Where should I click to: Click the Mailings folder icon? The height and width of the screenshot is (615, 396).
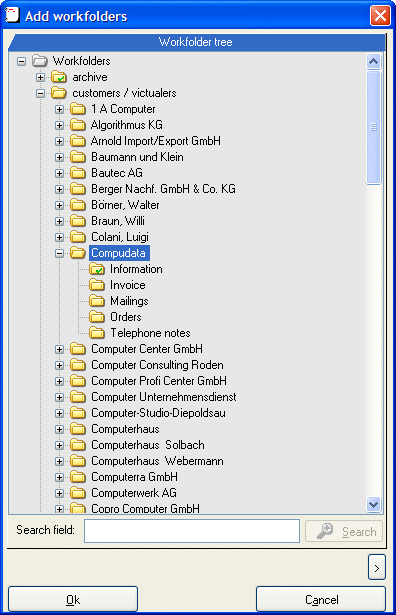tap(97, 301)
